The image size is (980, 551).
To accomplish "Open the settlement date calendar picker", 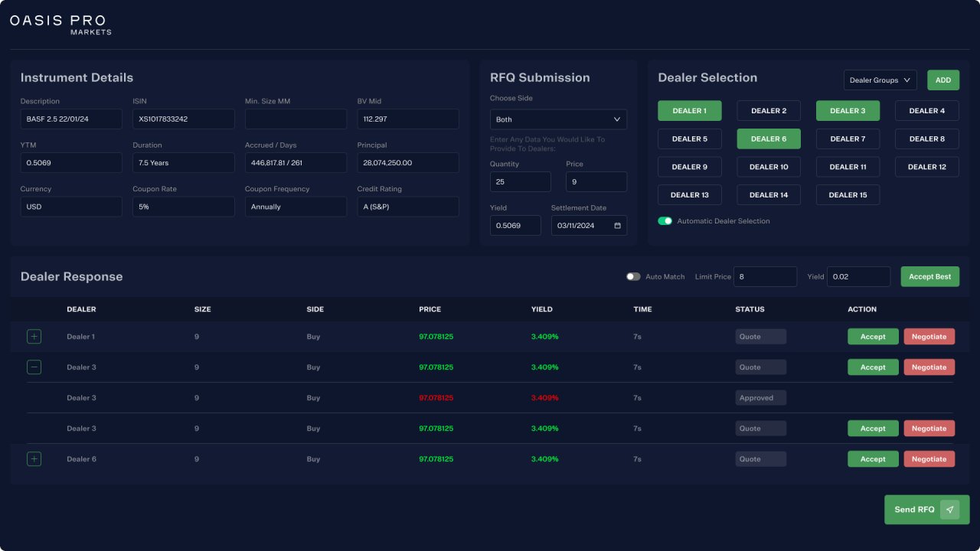I will coord(618,225).
